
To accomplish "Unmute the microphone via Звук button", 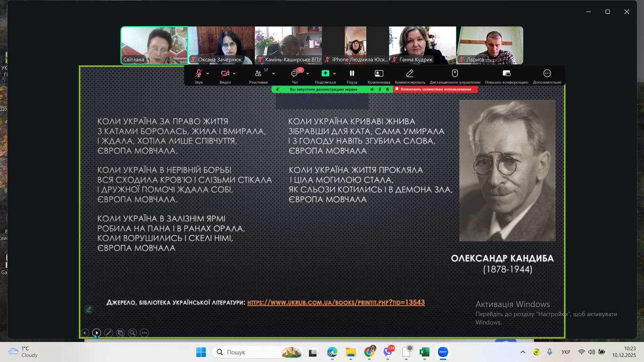I will coord(199,74).
